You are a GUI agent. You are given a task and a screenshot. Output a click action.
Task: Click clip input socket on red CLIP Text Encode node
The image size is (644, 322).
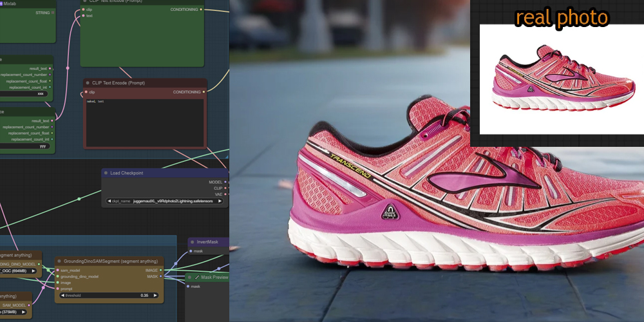(87, 92)
